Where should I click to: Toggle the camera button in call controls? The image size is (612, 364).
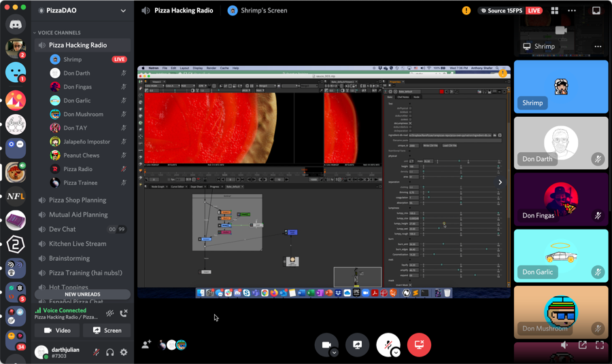(x=326, y=344)
